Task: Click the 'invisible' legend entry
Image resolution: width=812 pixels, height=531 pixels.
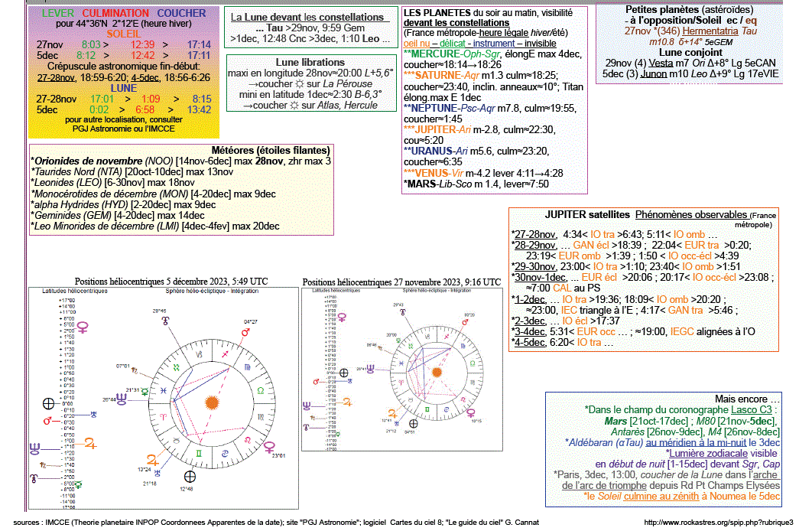Action: point(540,44)
